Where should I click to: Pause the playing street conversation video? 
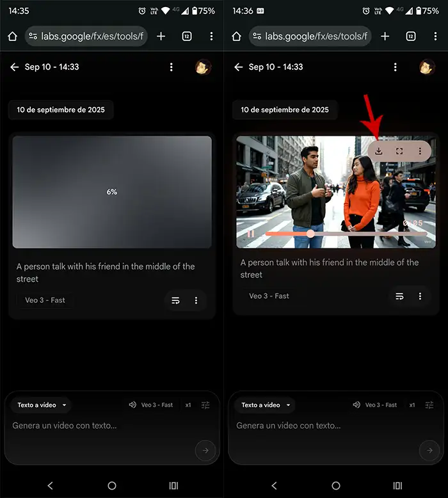point(250,234)
